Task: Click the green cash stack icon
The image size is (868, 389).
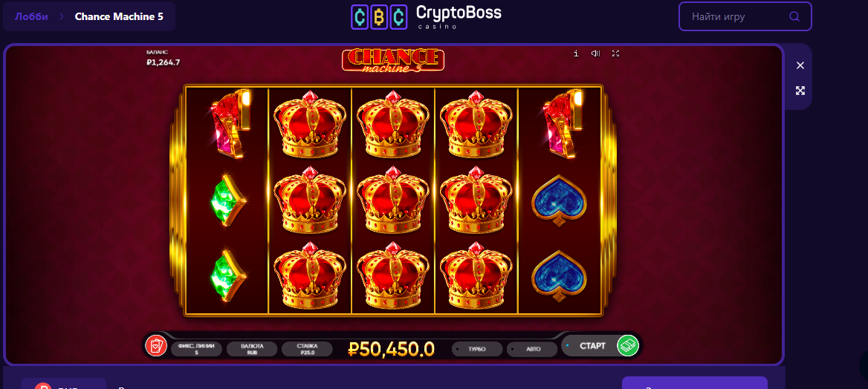Action: click(628, 345)
